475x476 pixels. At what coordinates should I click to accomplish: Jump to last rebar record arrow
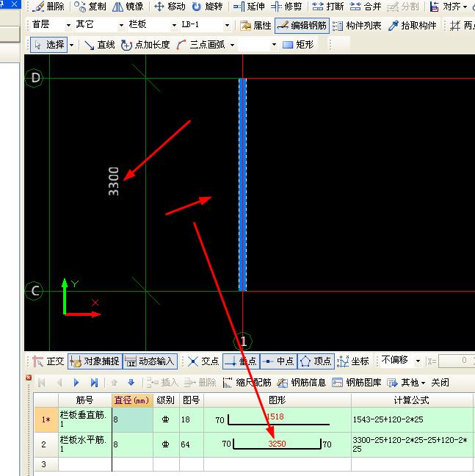(94, 383)
